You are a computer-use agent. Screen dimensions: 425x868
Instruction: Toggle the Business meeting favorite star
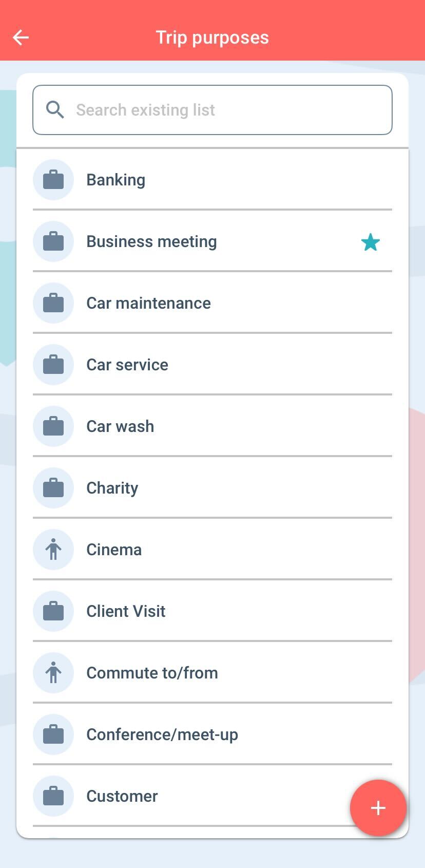(370, 242)
